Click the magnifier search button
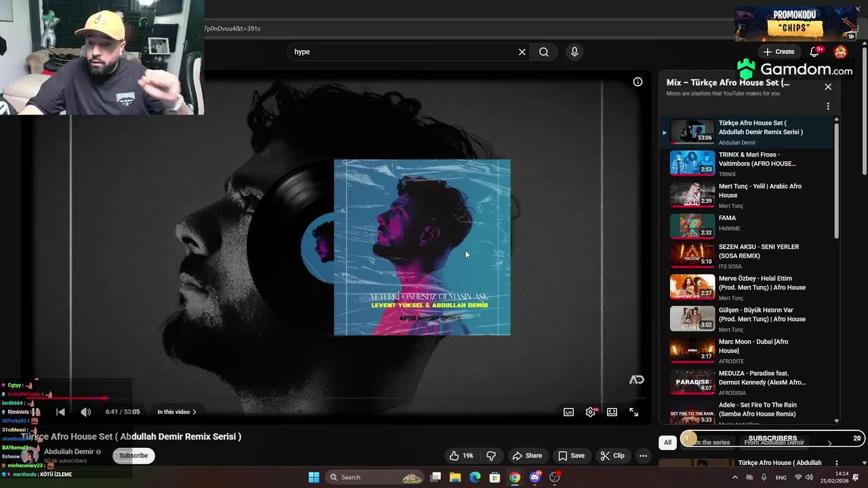Image resolution: width=868 pixels, height=488 pixels. (x=544, y=52)
